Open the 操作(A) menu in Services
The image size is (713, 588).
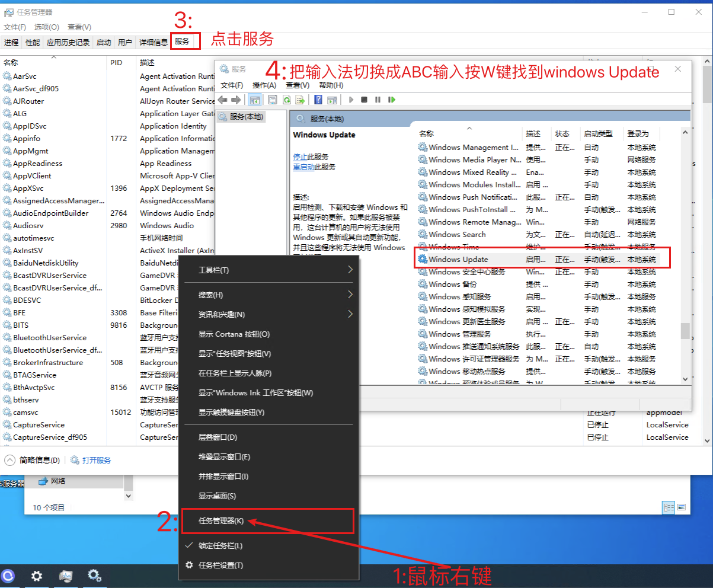pyautogui.click(x=264, y=85)
